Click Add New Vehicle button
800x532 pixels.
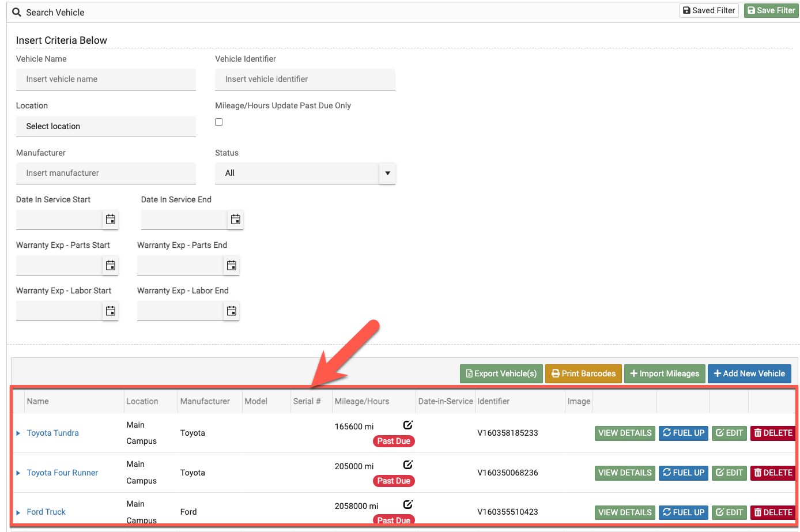(x=749, y=374)
